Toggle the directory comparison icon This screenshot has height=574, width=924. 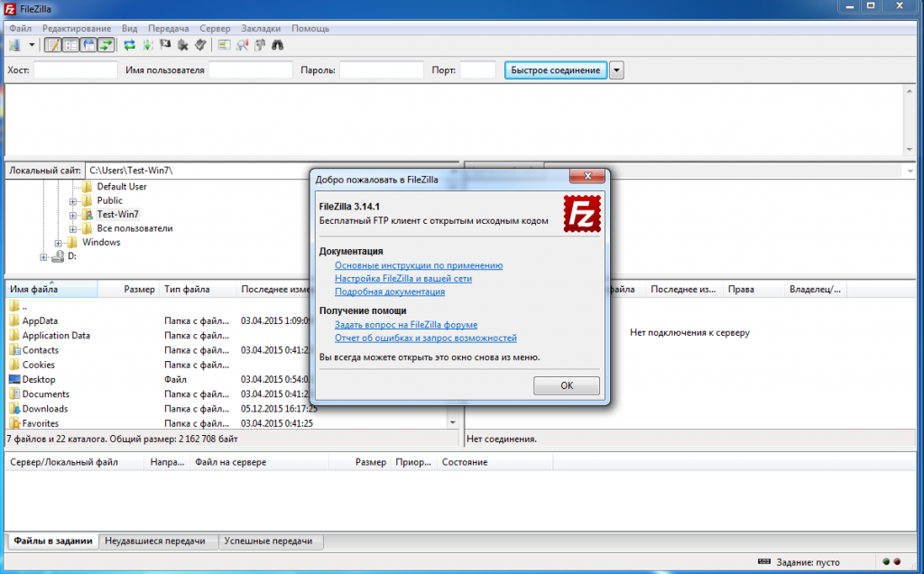[x=242, y=45]
